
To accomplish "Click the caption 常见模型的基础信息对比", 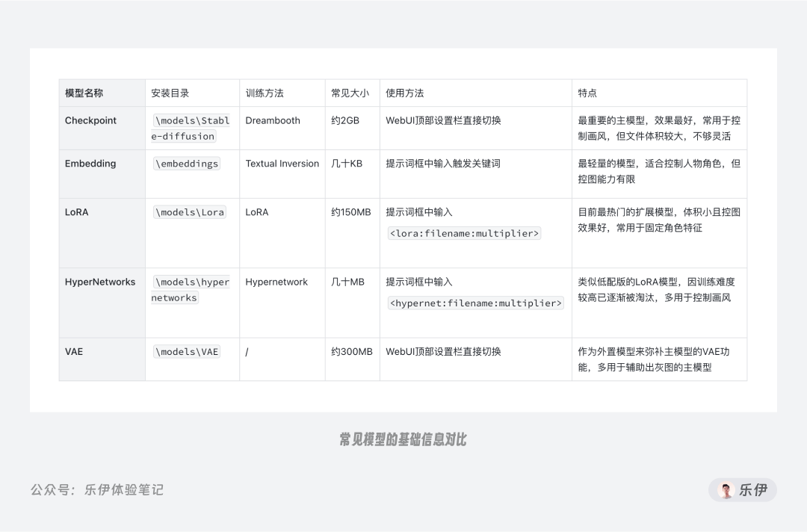I will tap(403, 439).
